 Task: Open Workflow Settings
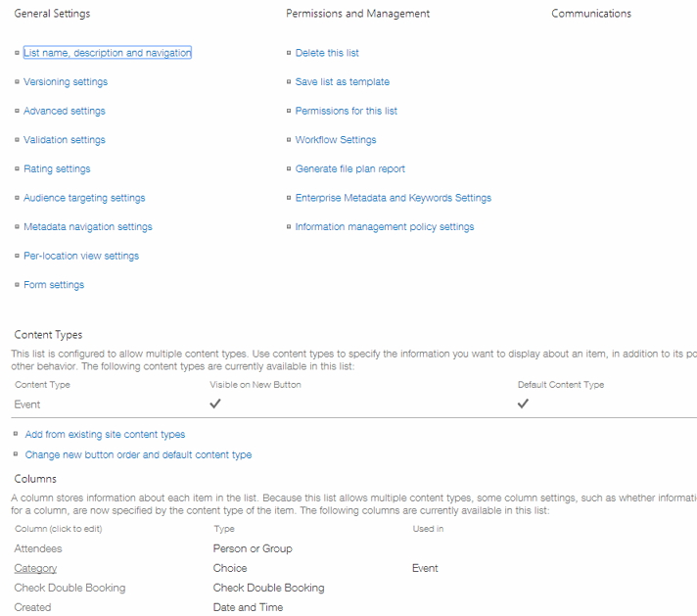click(x=336, y=140)
